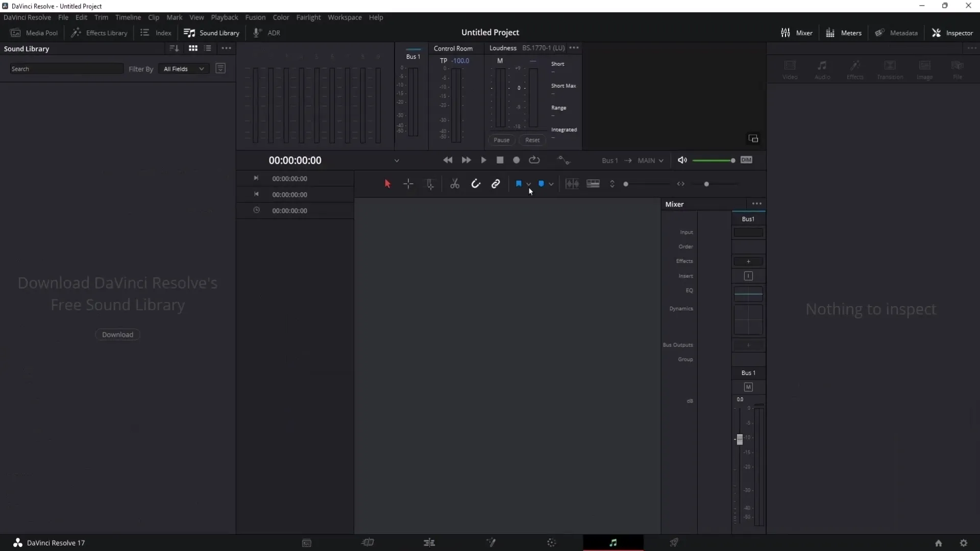Click the Download sound library button
This screenshot has width=980, height=551.
coord(117,335)
